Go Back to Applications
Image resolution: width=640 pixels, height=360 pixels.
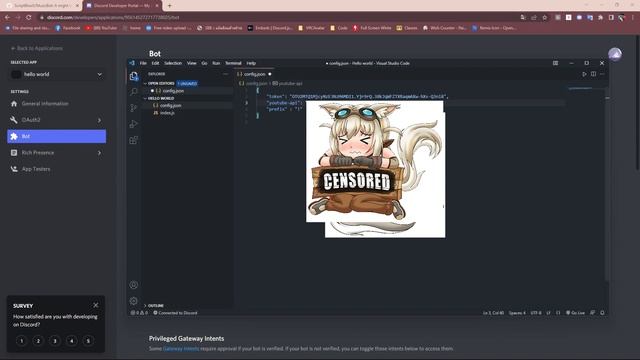37,48
